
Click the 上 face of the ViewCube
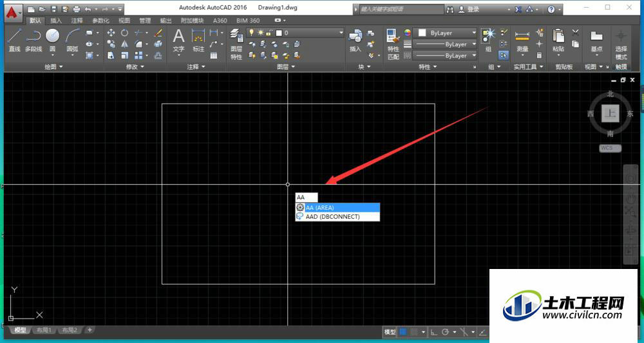click(x=611, y=114)
